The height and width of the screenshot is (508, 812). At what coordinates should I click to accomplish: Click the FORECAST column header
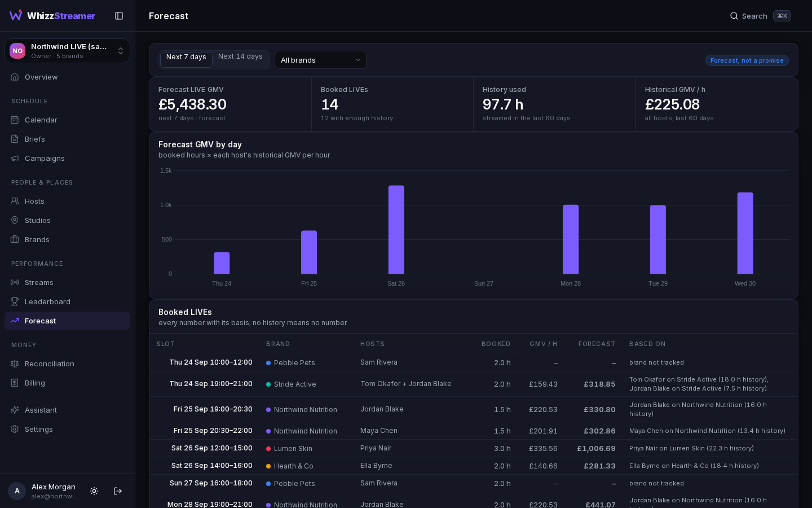pyautogui.click(x=597, y=344)
